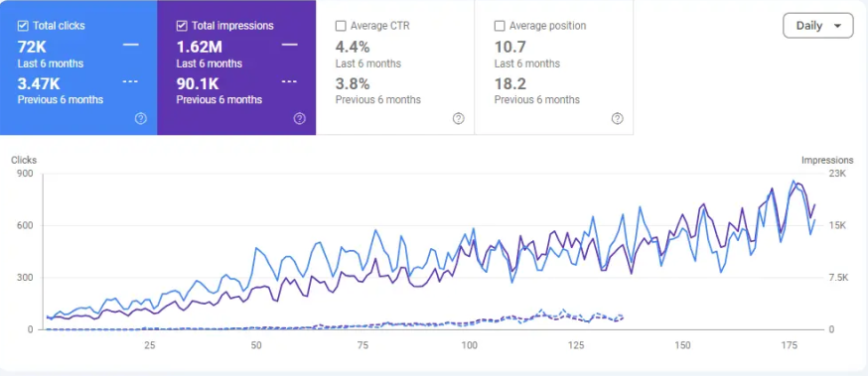Uncheck the Total impressions checkbox
Screen dimensions: 868x376
(182, 26)
